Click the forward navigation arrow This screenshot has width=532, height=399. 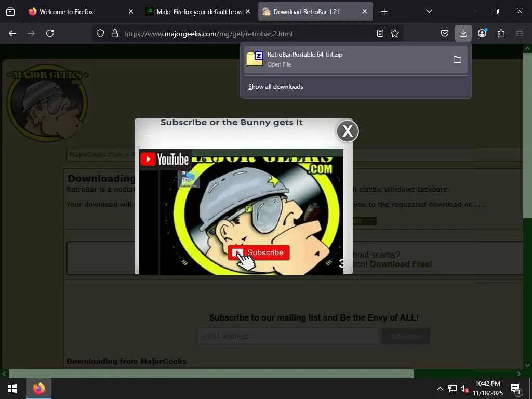point(31,33)
